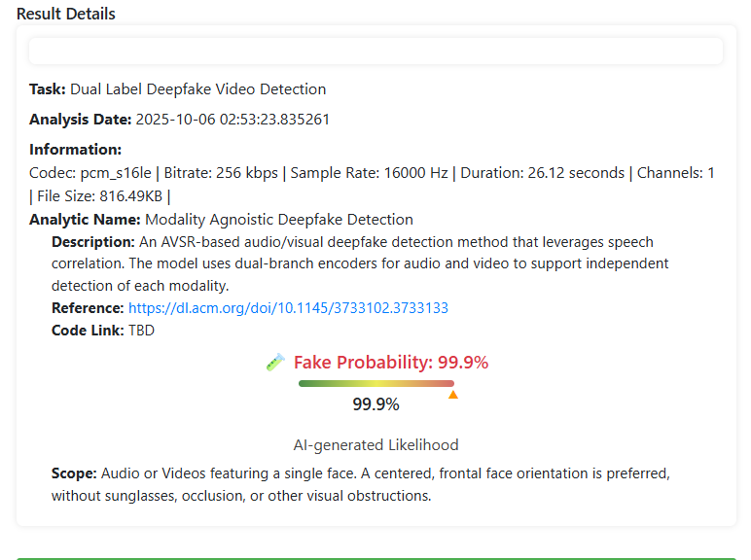
Task: Click the Result Details heading
Action: point(66,14)
